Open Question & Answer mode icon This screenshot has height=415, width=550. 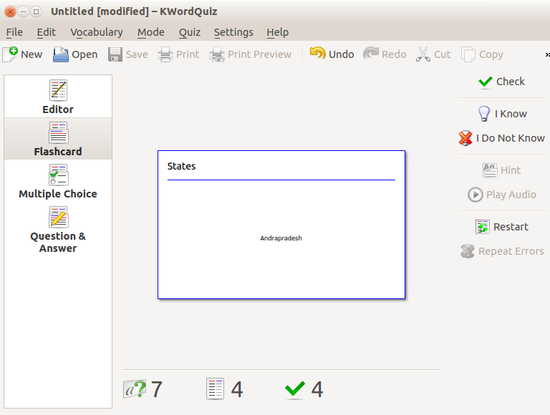58,217
